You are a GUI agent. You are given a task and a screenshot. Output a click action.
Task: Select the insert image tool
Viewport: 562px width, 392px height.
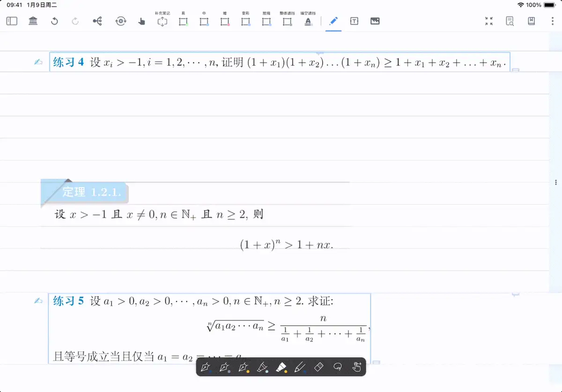pos(375,21)
